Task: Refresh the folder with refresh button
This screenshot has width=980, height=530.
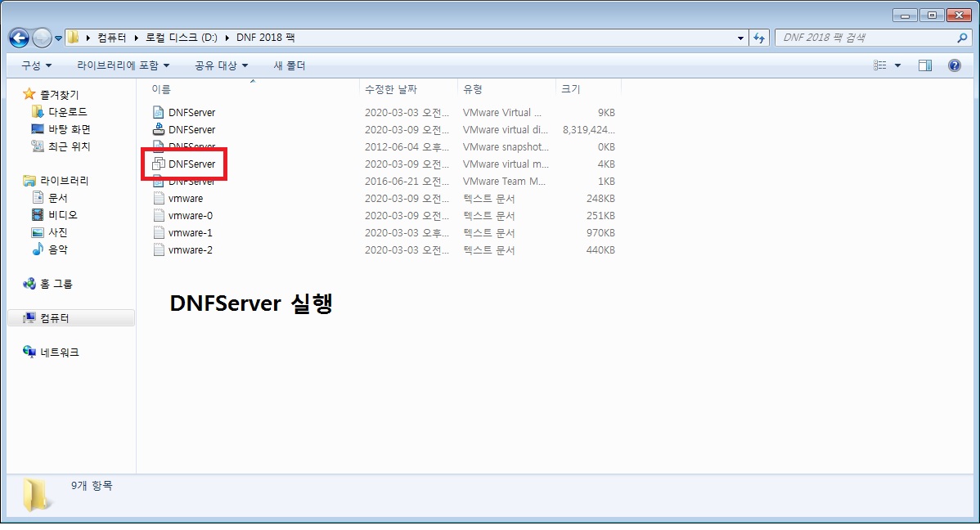Action: [759, 38]
